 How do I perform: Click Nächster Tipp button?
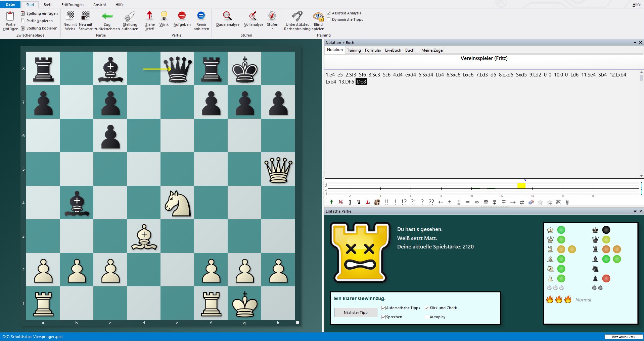(356, 312)
